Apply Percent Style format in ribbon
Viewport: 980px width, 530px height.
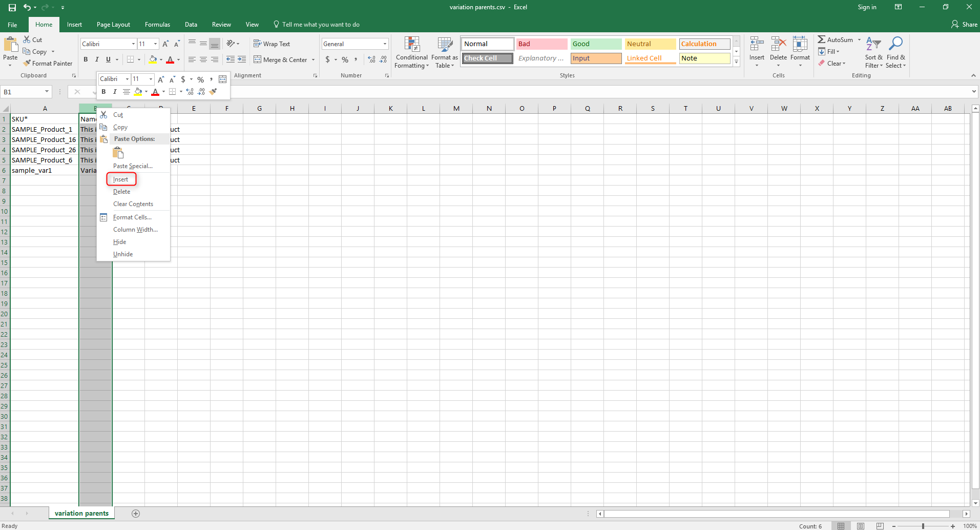345,60
